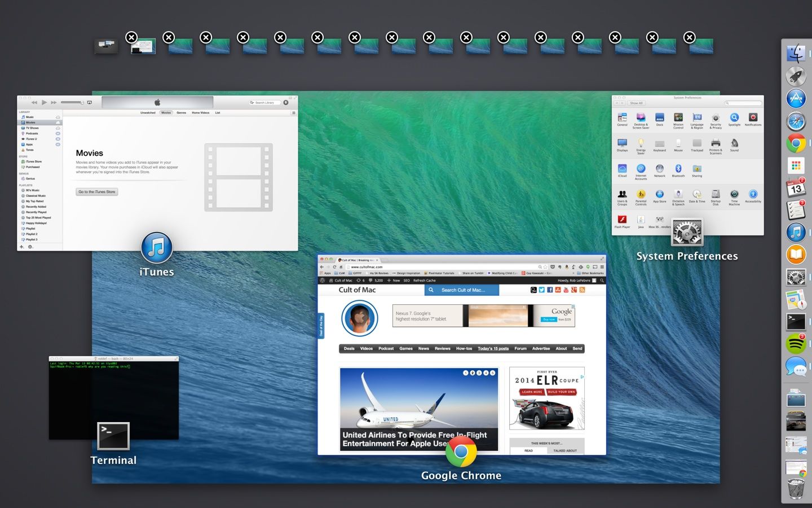This screenshot has height=508, width=812.
Task: Close the last desktop space on right
Action: 689,37
